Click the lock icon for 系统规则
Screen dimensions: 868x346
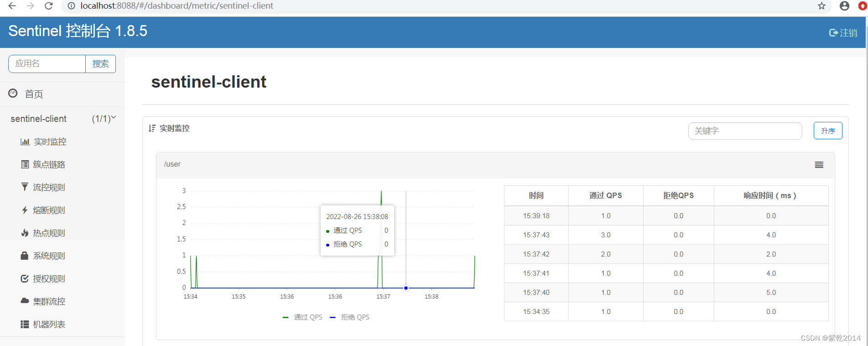pyautogui.click(x=25, y=256)
